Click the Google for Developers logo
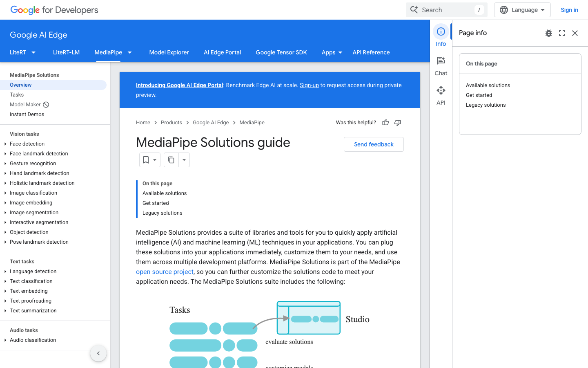This screenshot has width=588, height=368. tap(54, 10)
